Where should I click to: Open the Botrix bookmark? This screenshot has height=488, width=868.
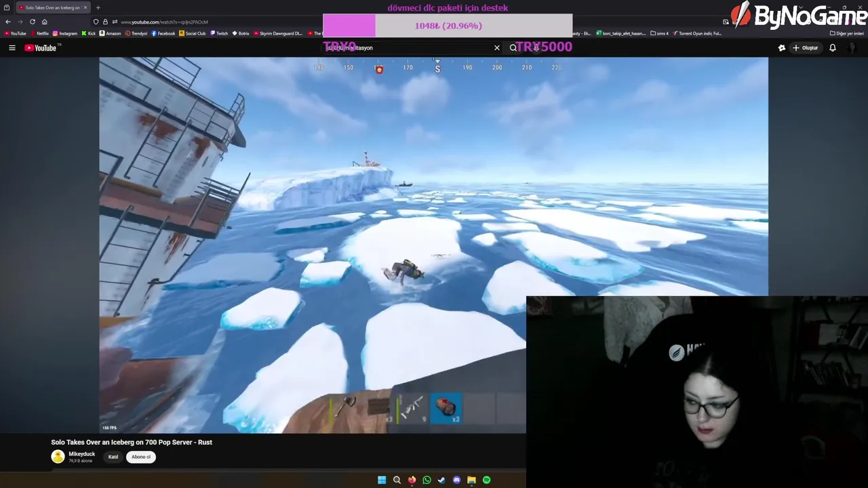[241, 33]
